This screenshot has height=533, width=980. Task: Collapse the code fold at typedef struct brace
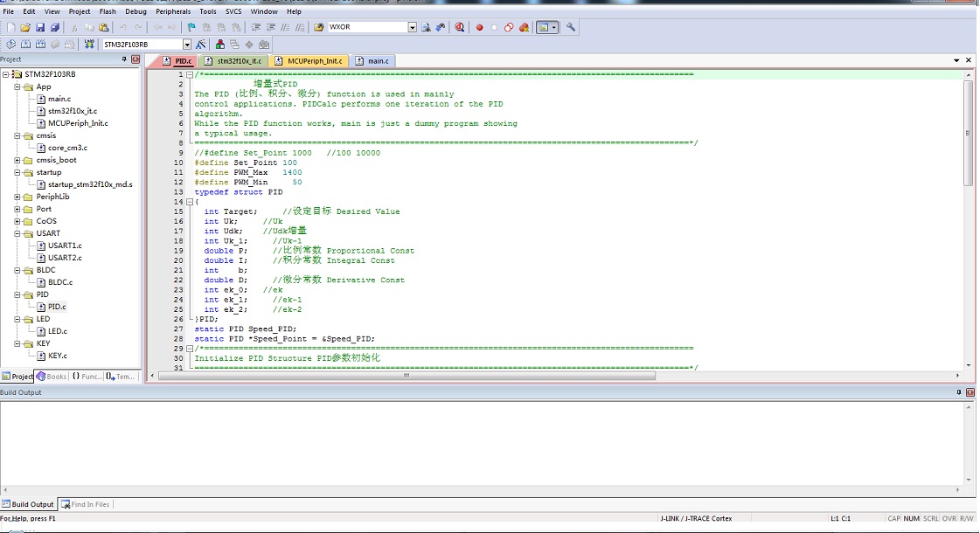click(x=190, y=202)
